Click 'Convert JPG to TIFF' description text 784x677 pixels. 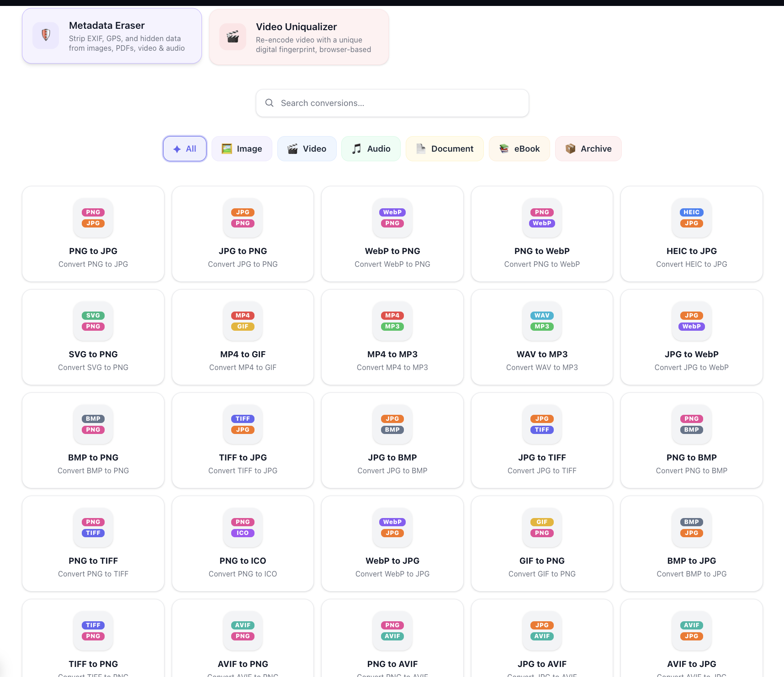click(542, 471)
